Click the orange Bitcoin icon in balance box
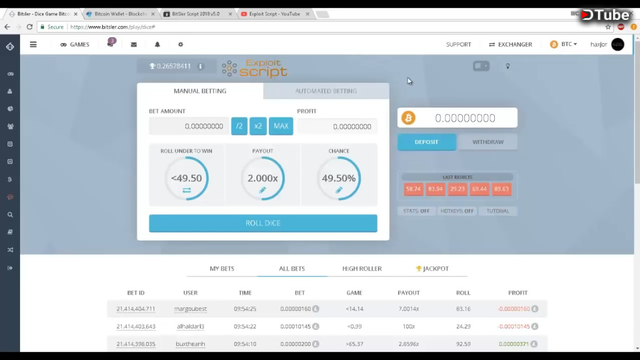This screenshot has height=360, width=640. [408, 118]
